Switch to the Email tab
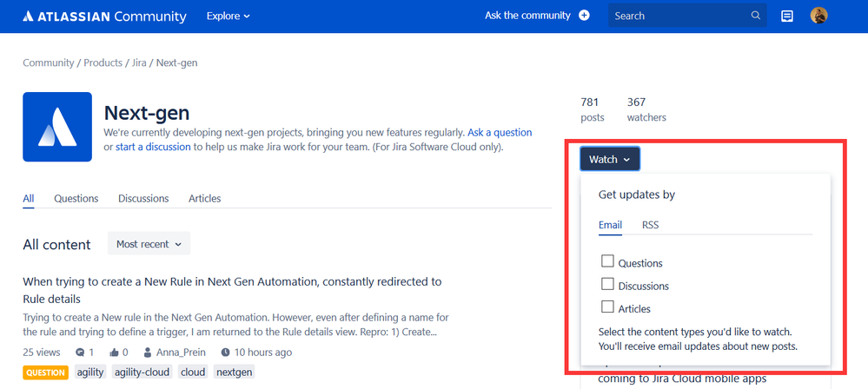This screenshot has height=389, width=868. [610, 225]
